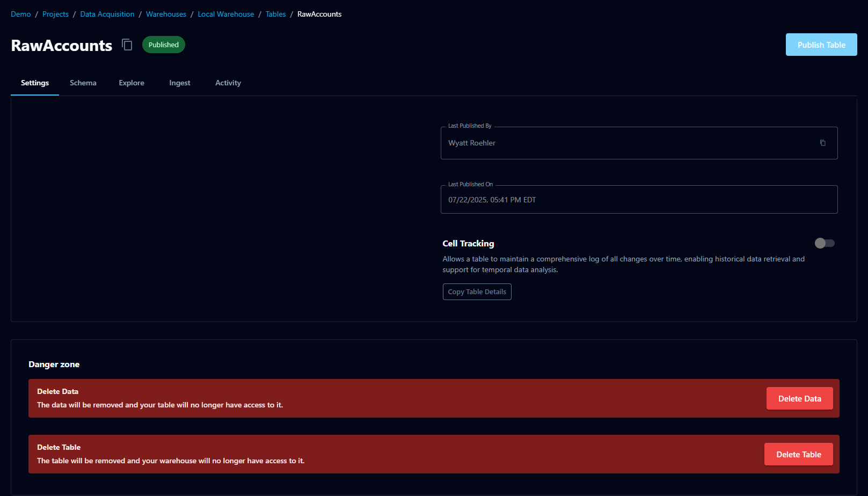Image resolution: width=868 pixels, height=496 pixels.
Task: Click the red Delete Table button
Action: pos(798,454)
